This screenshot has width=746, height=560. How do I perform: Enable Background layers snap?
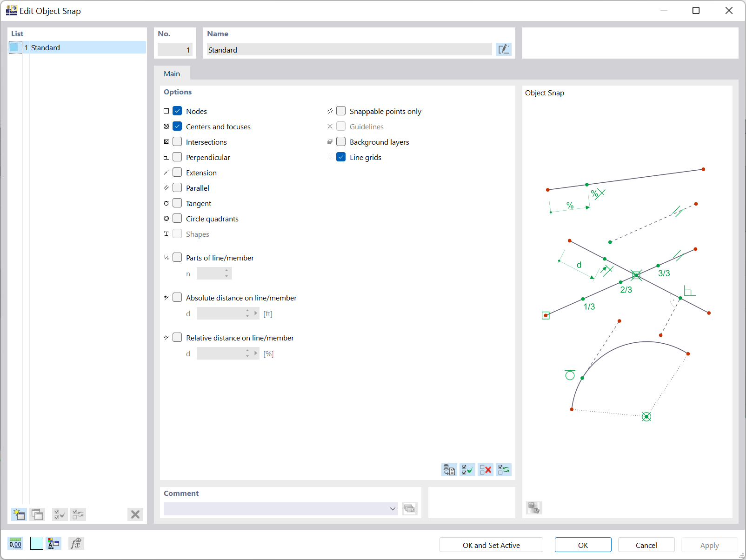(341, 142)
